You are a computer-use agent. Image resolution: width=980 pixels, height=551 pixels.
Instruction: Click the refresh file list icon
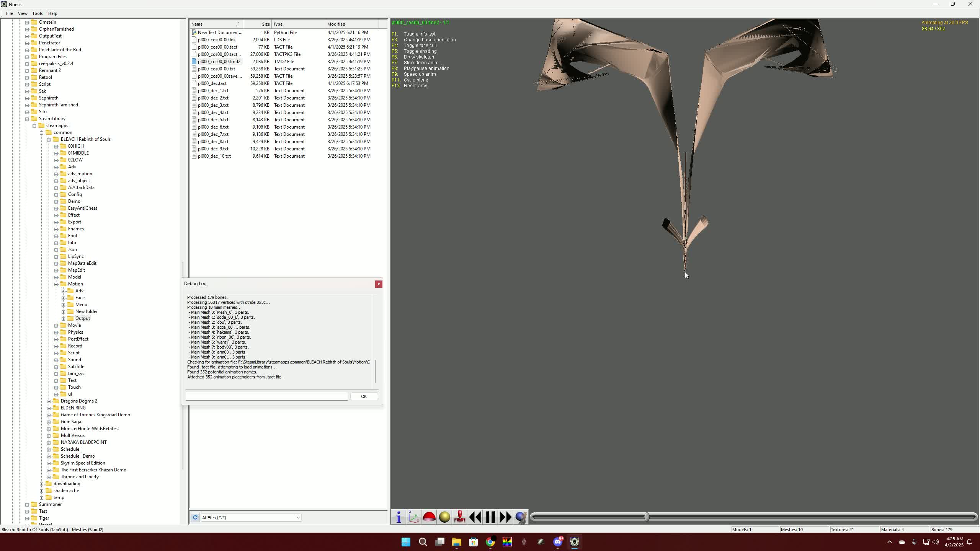pos(195,518)
